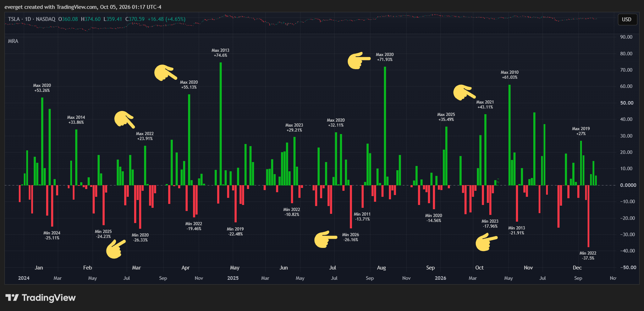
Task: Select the "Min 2022 -19.46%" label
Action: [x=194, y=226]
